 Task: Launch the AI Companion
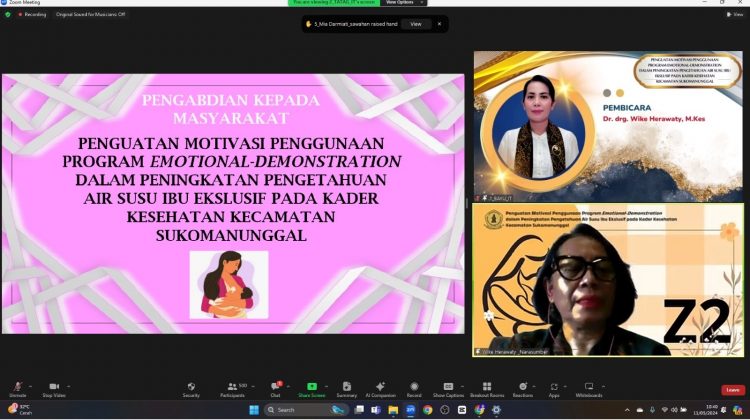381,389
